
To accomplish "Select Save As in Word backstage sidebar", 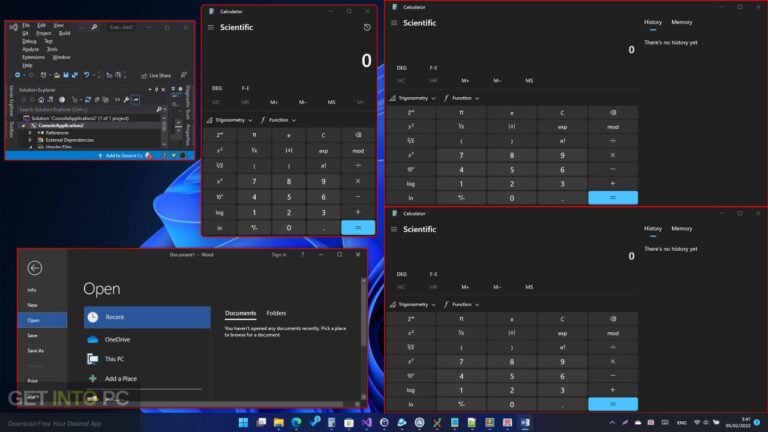I will [x=35, y=351].
